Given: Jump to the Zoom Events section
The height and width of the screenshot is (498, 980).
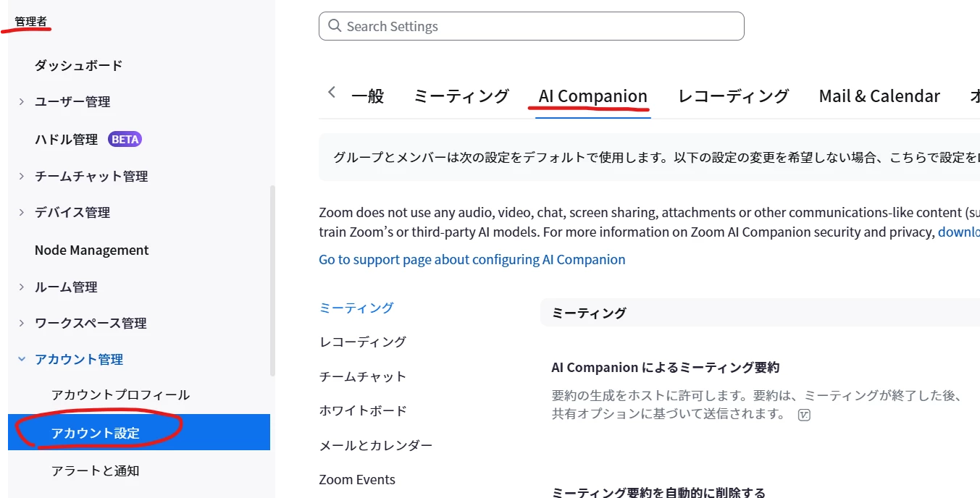Looking at the screenshot, I should [x=357, y=479].
